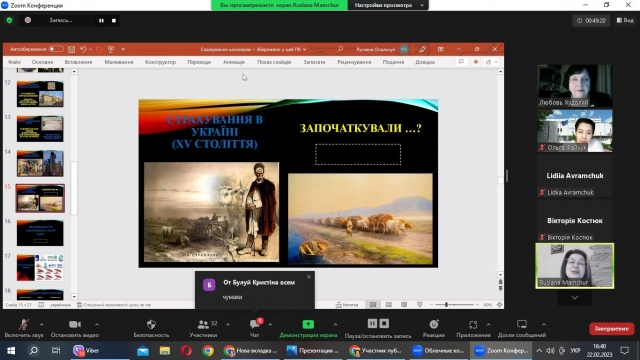Click українська language indicator in status bar
This screenshot has height=360, width=640.
click(x=60, y=305)
